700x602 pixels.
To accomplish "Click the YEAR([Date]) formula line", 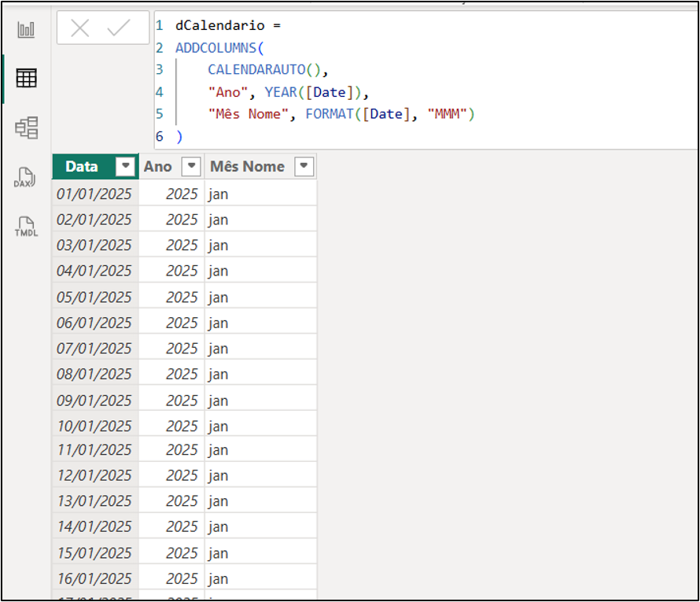I will tap(289, 92).
